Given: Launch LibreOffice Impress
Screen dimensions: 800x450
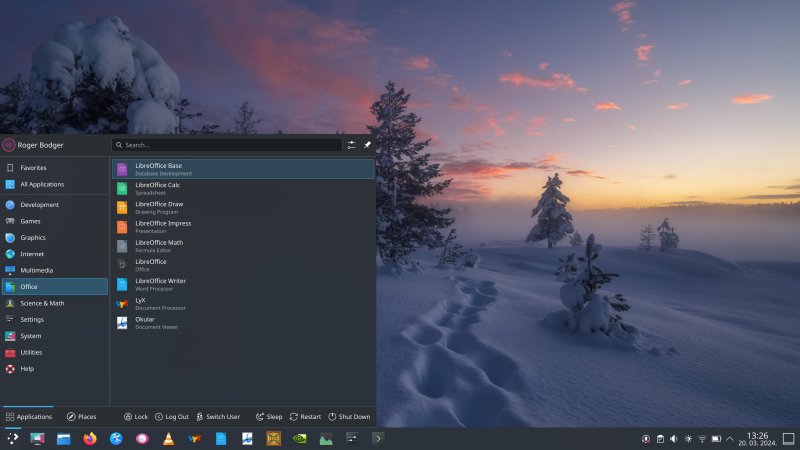Looking at the screenshot, I should tap(243, 227).
